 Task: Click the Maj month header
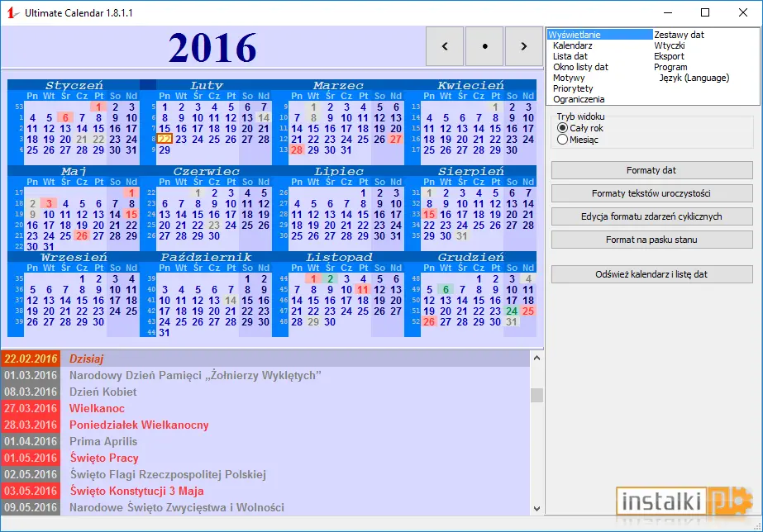click(x=74, y=171)
